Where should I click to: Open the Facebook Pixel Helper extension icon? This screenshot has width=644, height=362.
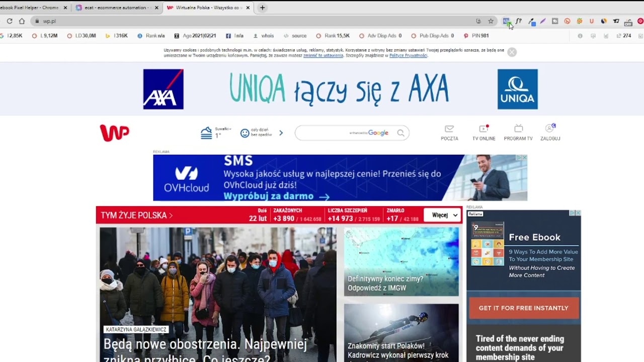[506, 21]
